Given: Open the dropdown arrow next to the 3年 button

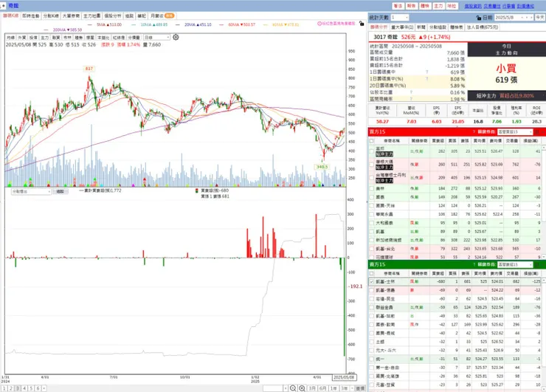Looking at the screenshot, I should (353, 388).
